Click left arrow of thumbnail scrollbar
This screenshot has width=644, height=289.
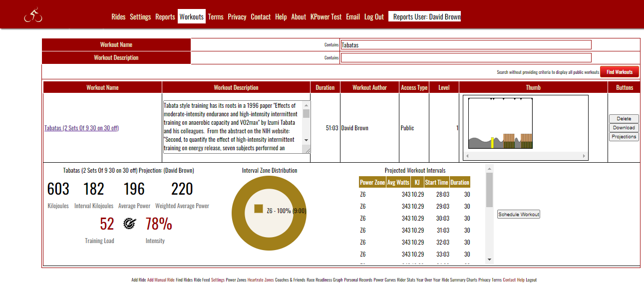(x=467, y=156)
